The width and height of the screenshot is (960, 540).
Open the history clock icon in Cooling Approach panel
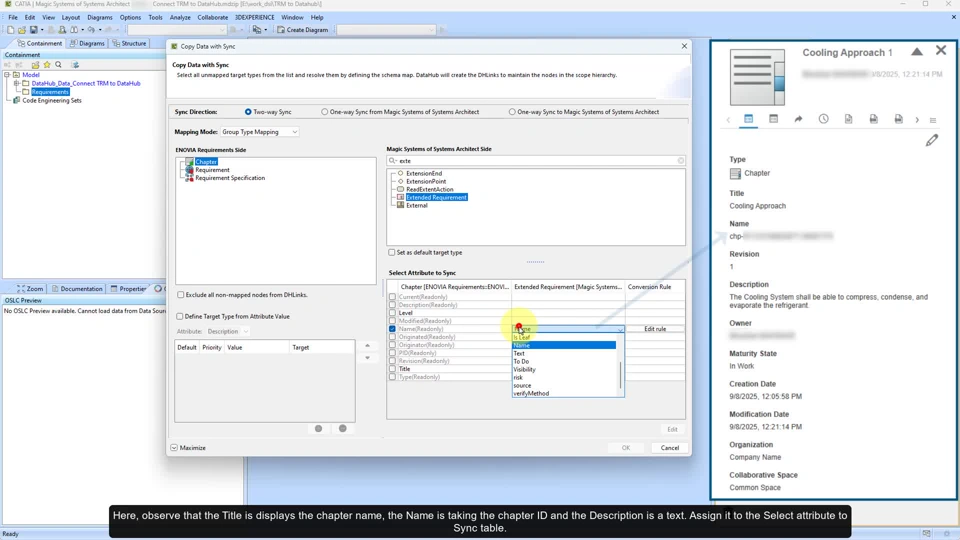tap(823, 119)
